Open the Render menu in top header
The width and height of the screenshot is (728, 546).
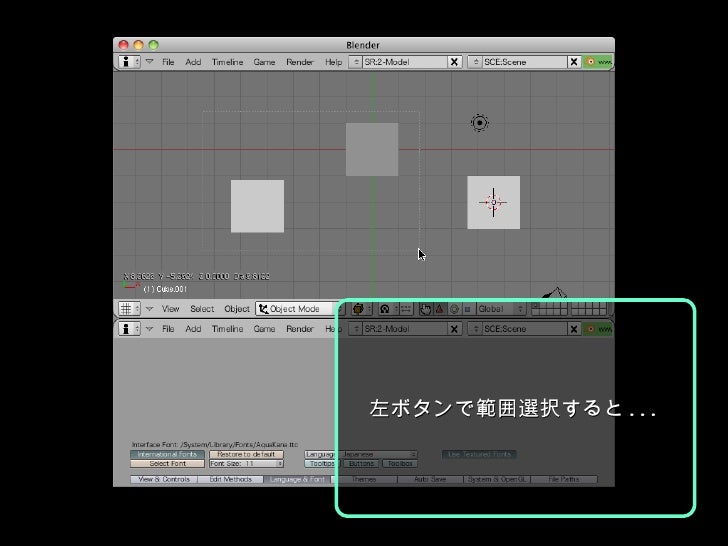(x=300, y=62)
